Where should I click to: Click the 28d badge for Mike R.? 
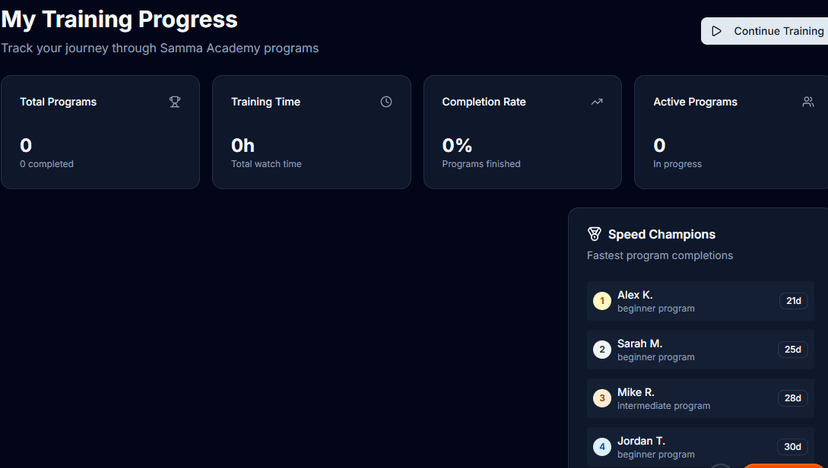[793, 398]
